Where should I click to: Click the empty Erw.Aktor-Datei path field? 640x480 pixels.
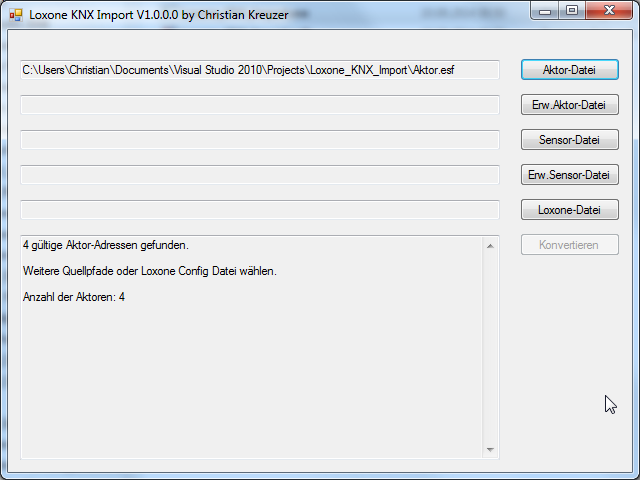click(x=260, y=105)
